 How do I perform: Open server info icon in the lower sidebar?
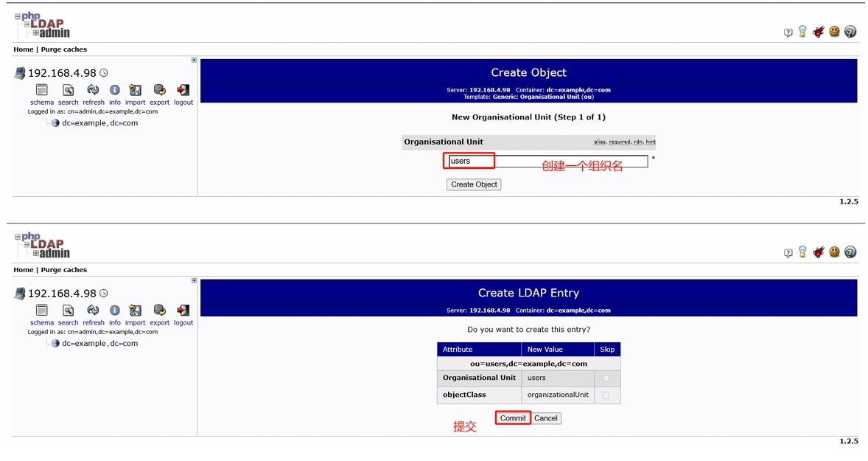[x=115, y=311]
